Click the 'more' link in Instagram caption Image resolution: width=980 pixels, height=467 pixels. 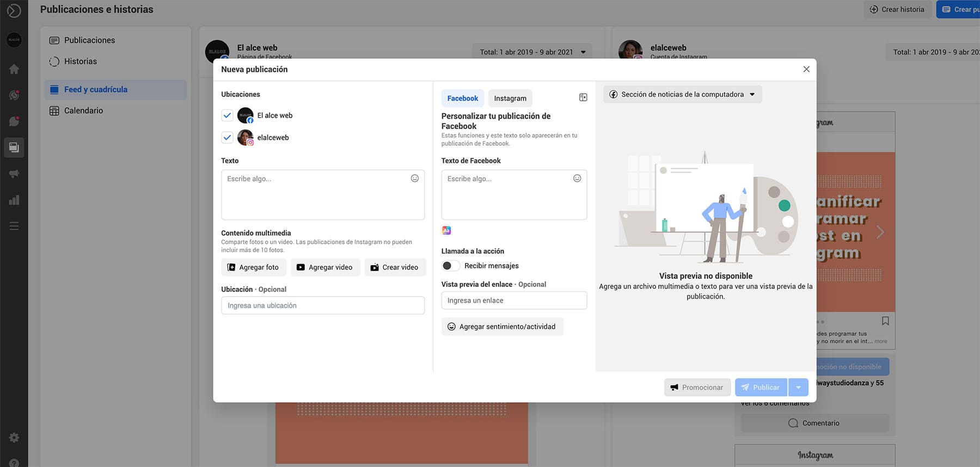(x=880, y=341)
